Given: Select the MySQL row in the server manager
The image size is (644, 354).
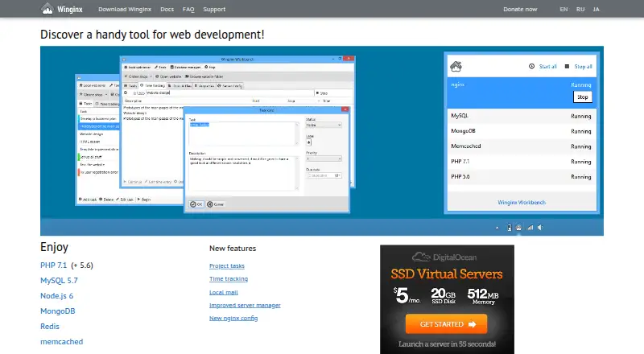Looking at the screenshot, I should pyautogui.click(x=521, y=116).
